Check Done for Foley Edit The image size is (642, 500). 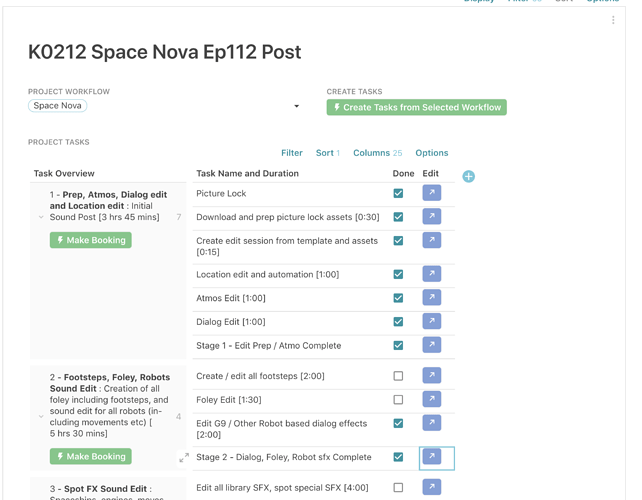click(398, 400)
